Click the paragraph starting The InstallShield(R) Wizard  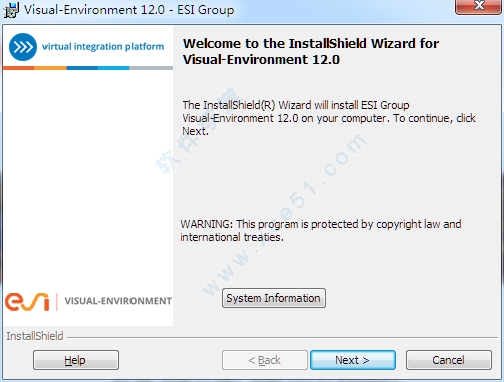coord(329,118)
